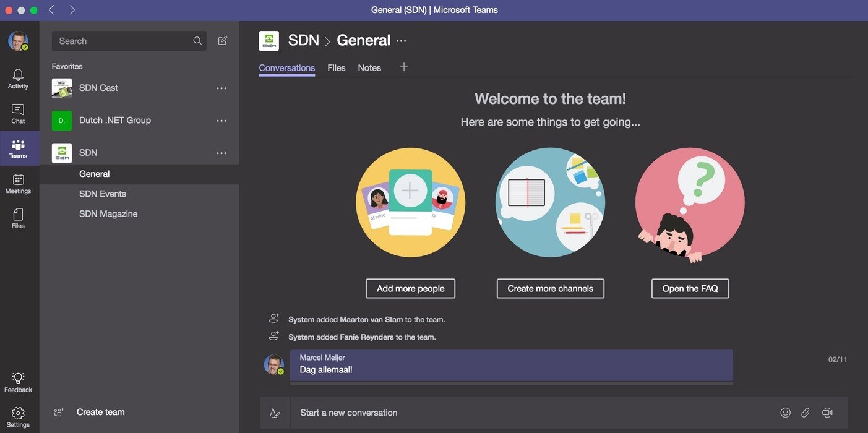Click the Dutch .NET Group green avatar
The width and height of the screenshot is (868, 433).
(x=62, y=121)
